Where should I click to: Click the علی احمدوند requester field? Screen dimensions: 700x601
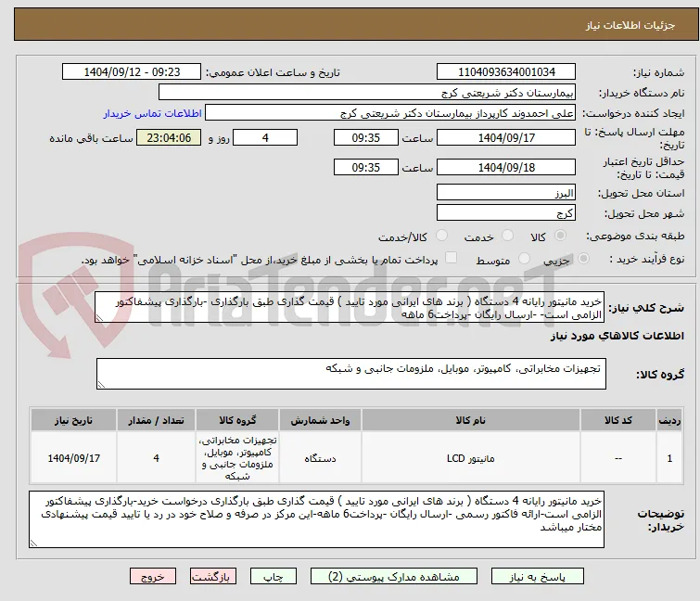coord(390,113)
